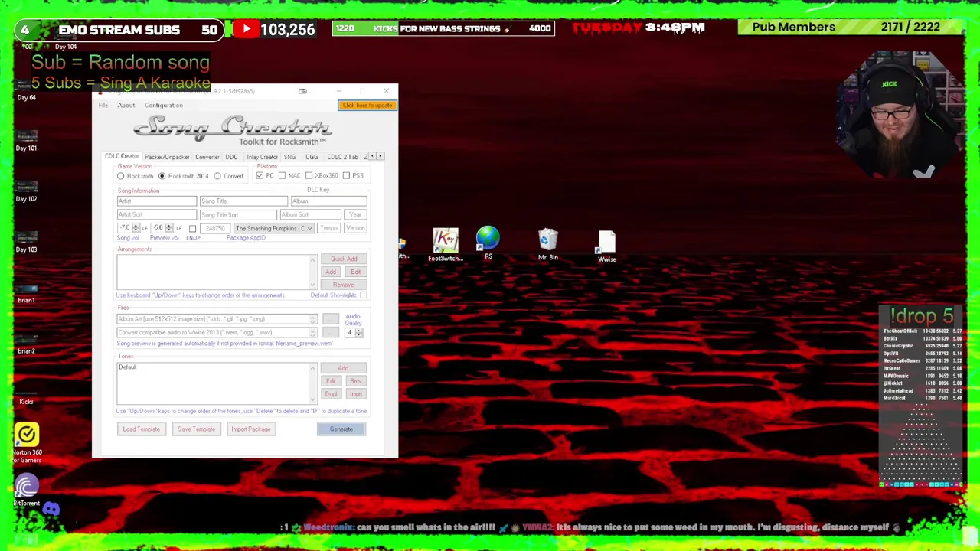Click the Preview vol. stepper arrows
980x551 pixels.
click(x=168, y=228)
